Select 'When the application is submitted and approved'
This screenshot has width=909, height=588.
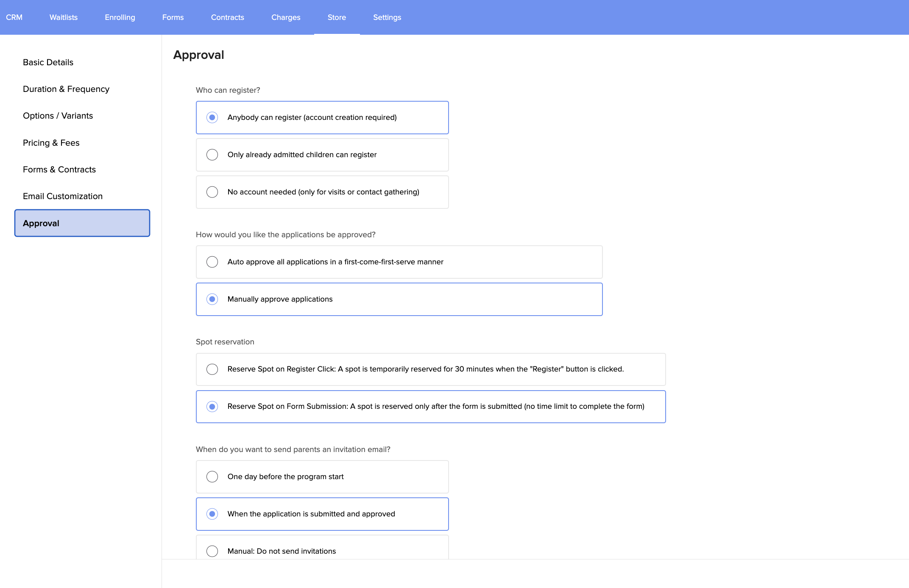[212, 514]
